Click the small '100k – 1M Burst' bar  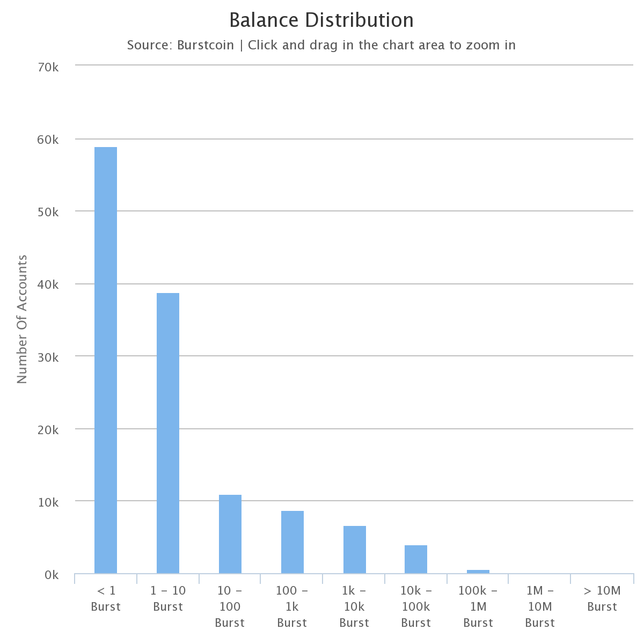coord(478,572)
